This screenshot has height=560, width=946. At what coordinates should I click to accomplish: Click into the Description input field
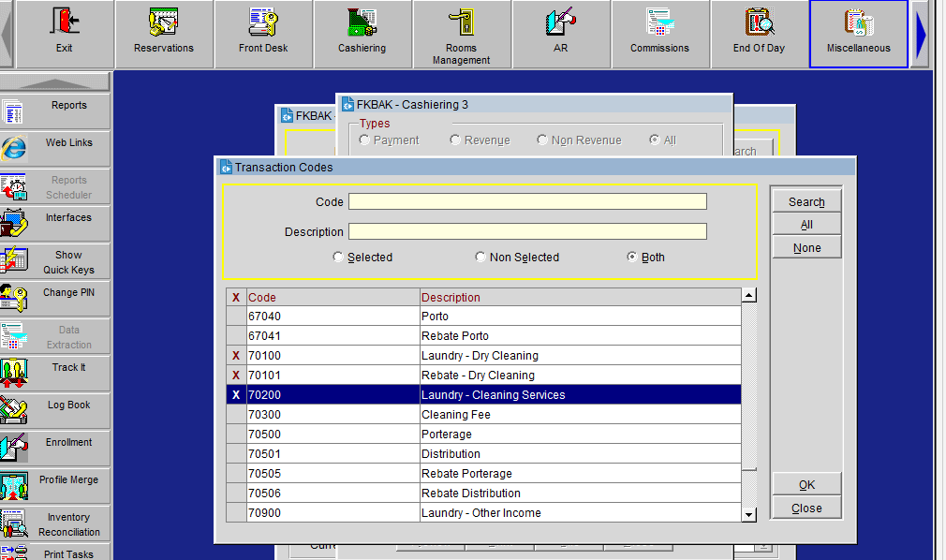coord(527,231)
